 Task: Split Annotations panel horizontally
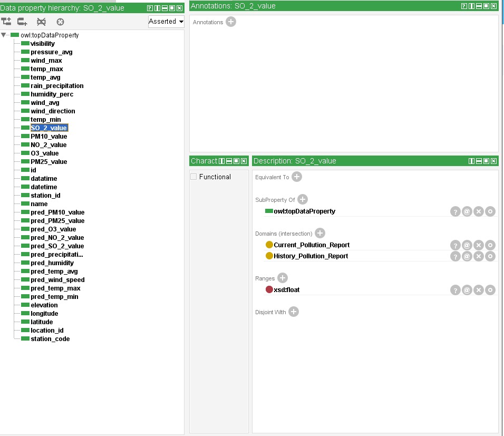(479, 6)
